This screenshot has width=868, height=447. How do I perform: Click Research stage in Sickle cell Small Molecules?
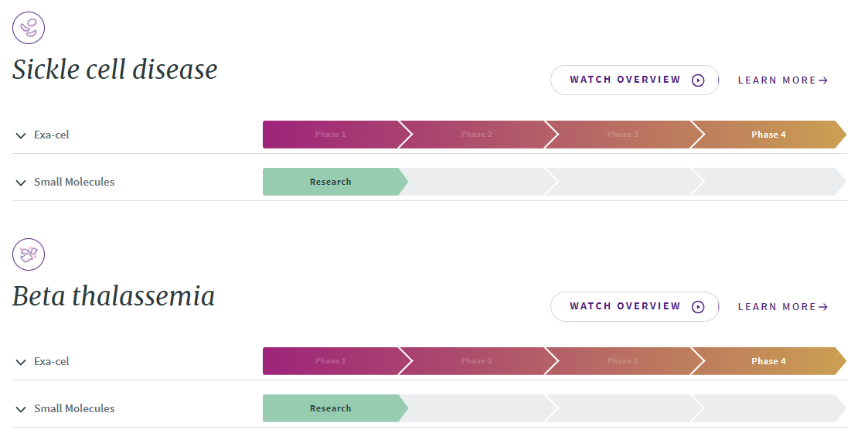(x=331, y=182)
